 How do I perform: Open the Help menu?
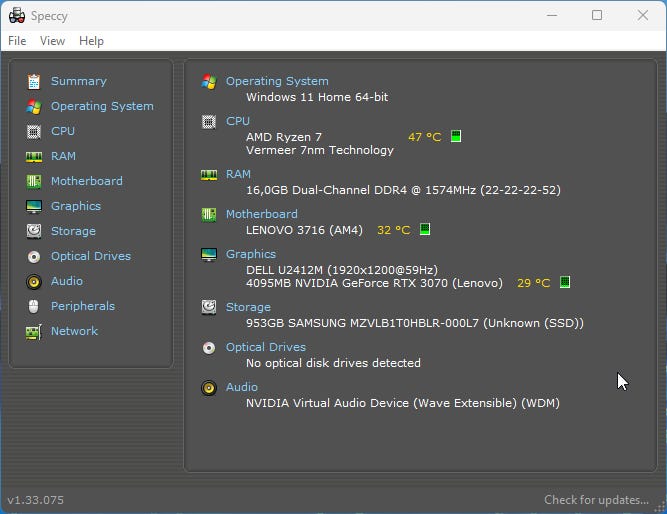[x=91, y=41]
